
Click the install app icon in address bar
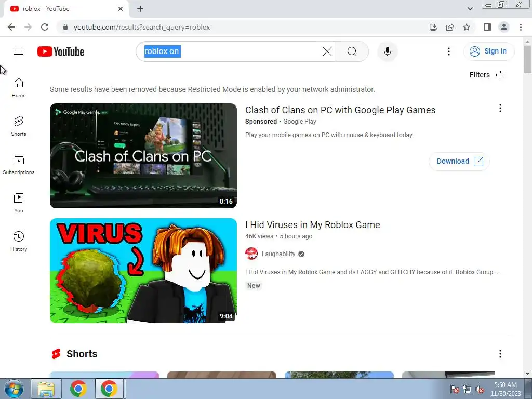(433, 27)
